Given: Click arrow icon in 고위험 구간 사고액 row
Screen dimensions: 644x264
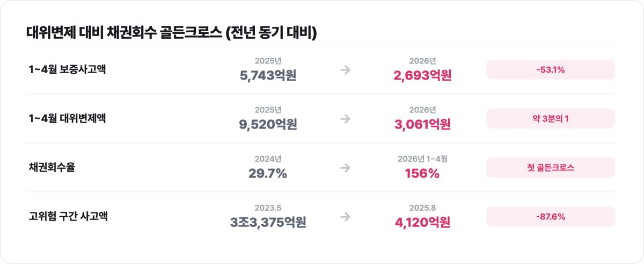Looking at the screenshot, I should click(345, 216).
